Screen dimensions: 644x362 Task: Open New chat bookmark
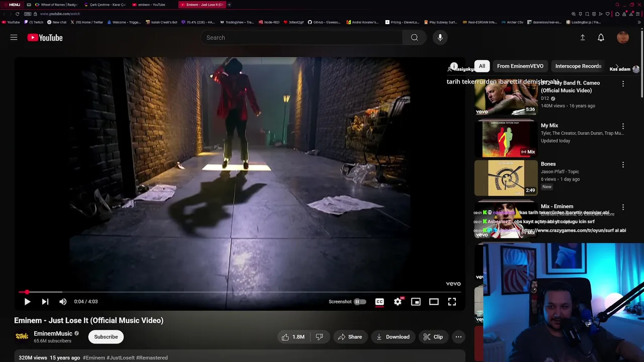click(x=56, y=22)
